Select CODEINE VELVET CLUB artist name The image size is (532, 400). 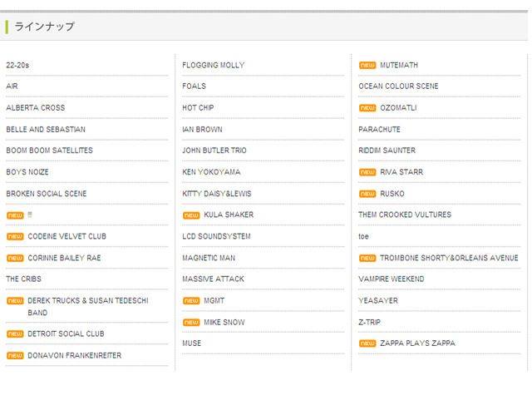66,236
